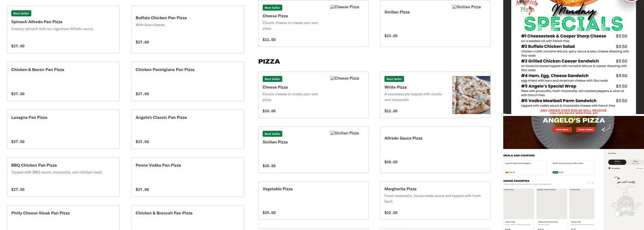Click the add address button in Your Order
The width and height of the screenshot is (644, 230).
(x=640, y=168)
